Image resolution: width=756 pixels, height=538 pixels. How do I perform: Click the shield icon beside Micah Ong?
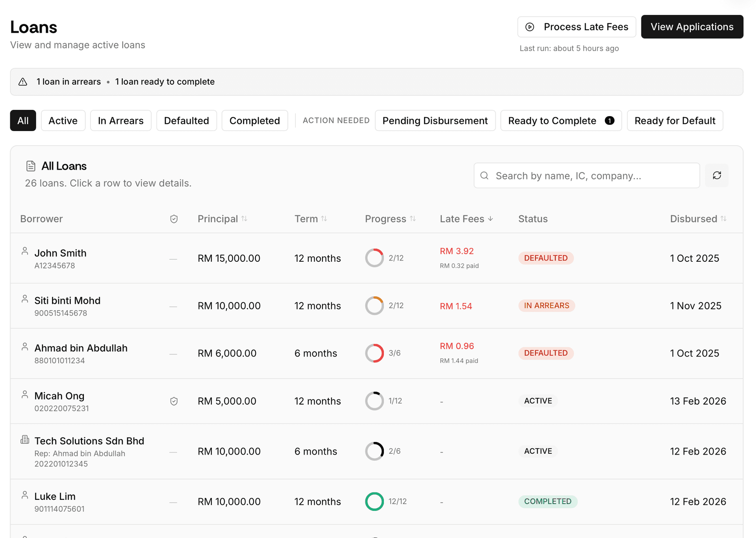tap(174, 401)
